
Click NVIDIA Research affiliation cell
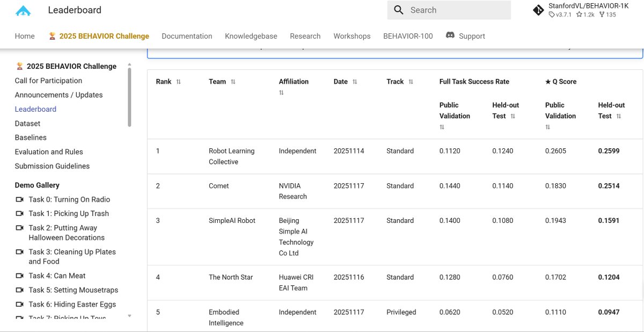click(x=293, y=191)
